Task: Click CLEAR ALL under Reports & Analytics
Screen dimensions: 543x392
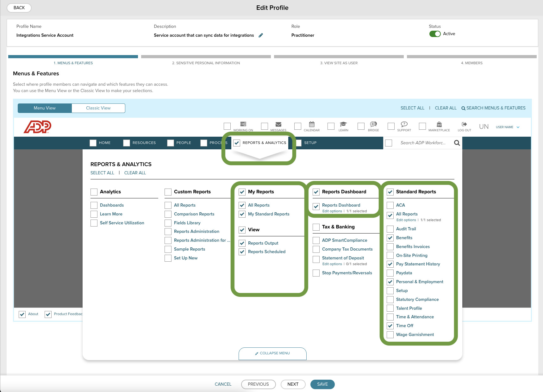Action: [x=135, y=173]
